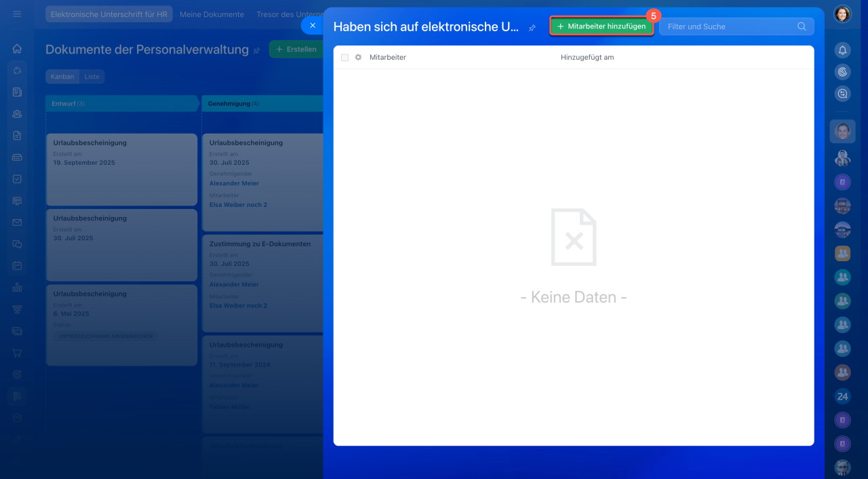This screenshot has height=479, width=868.
Task: Select the Genehmigung (4) column header
Action: tap(262, 104)
